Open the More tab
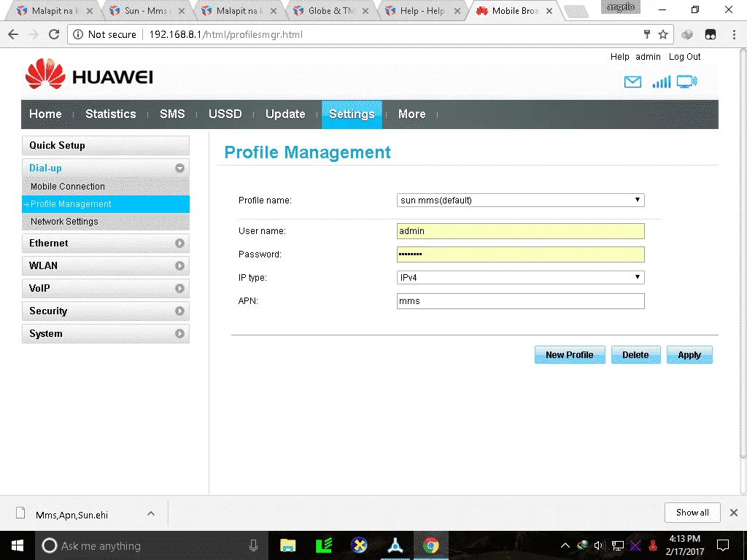The image size is (747, 560). pos(411,114)
